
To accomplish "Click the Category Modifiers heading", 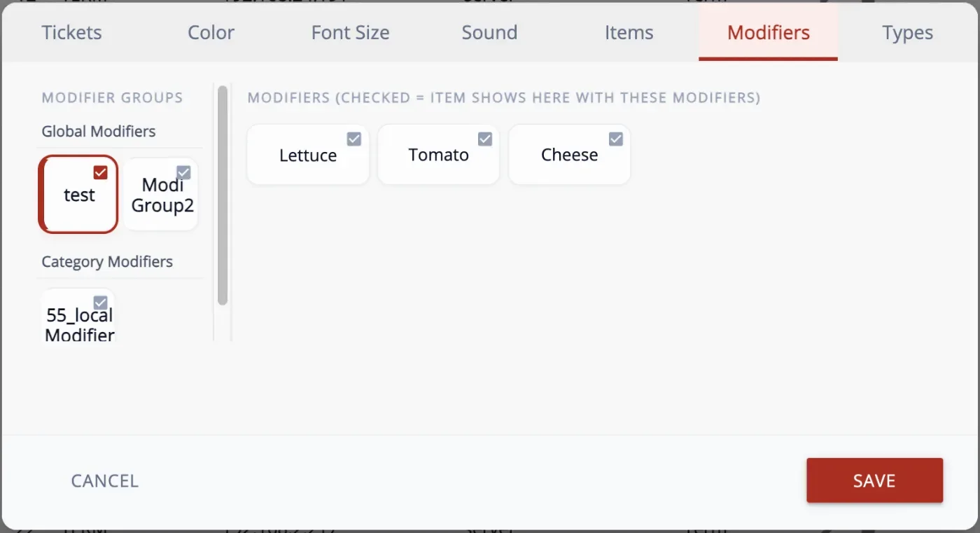I will click(x=107, y=261).
